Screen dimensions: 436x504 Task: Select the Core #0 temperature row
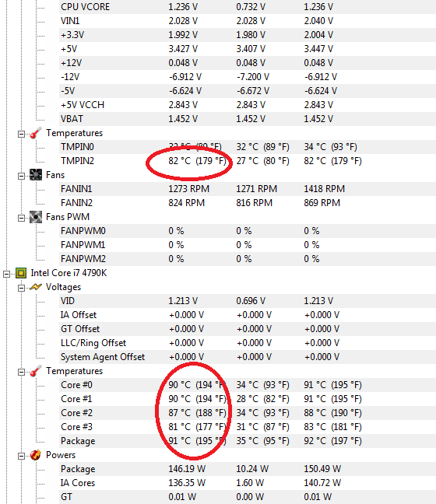pyautogui.click(x=248, y=385)
